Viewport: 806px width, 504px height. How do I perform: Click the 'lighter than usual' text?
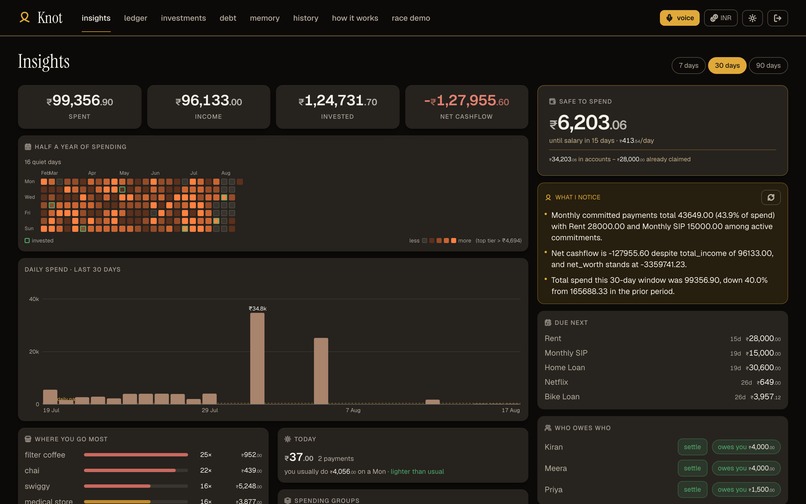point(417,471)
